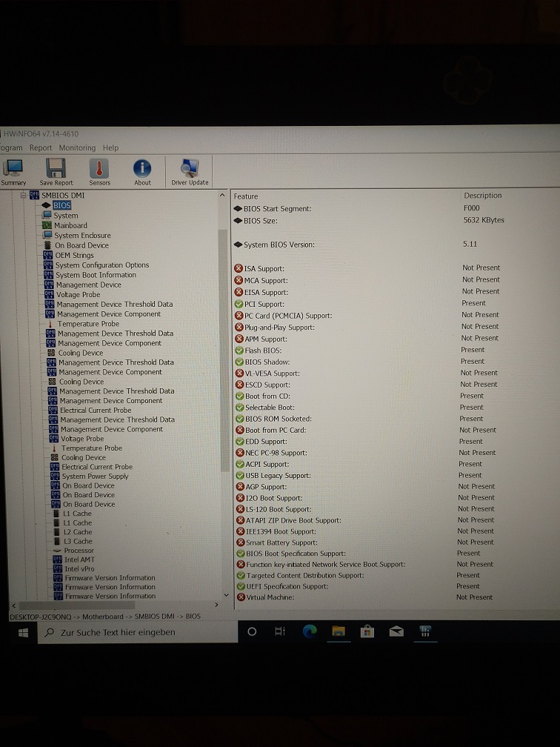Click the Description column header
Image resolution: width=560 pixels, height=747 pixels.
[x=483, y=196]
